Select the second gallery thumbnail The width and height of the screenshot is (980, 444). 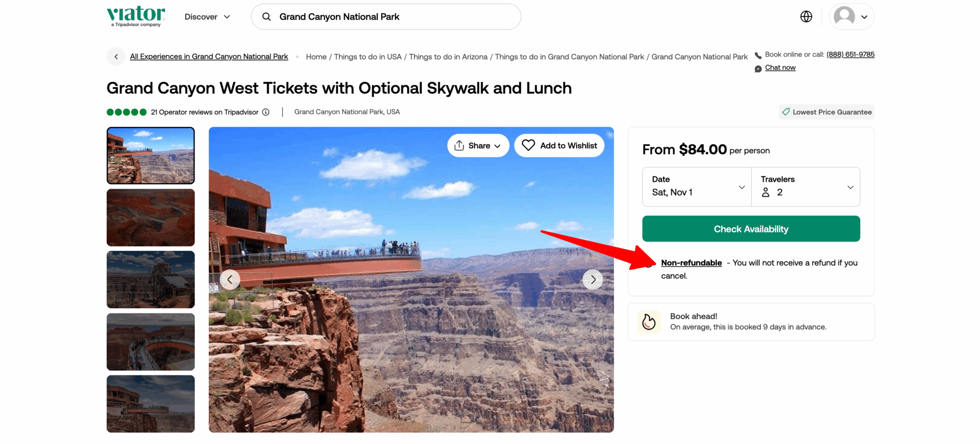[151, 218]
